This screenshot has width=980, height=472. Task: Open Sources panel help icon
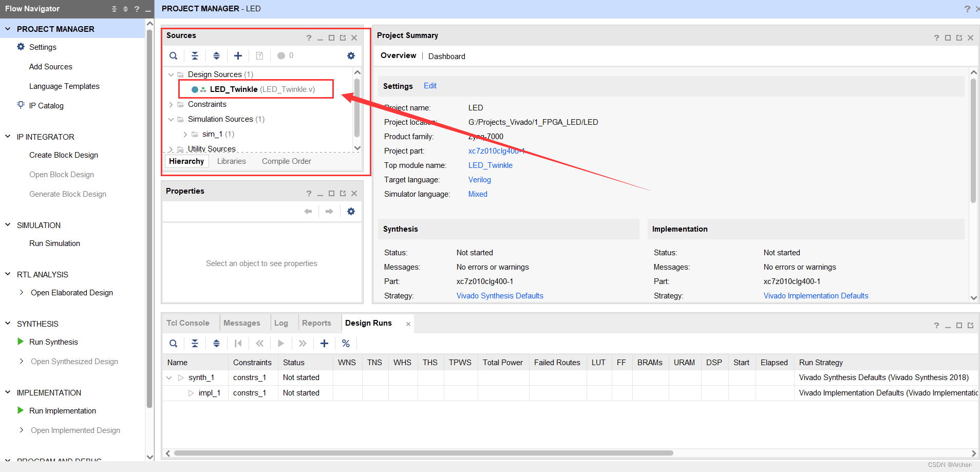click(309, 37)
